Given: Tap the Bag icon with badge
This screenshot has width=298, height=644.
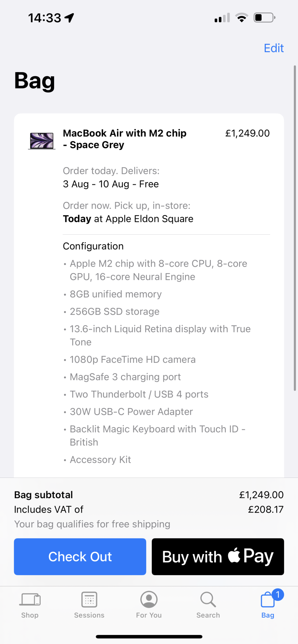Looking at the screenshot, I should (x=268, y=600).
